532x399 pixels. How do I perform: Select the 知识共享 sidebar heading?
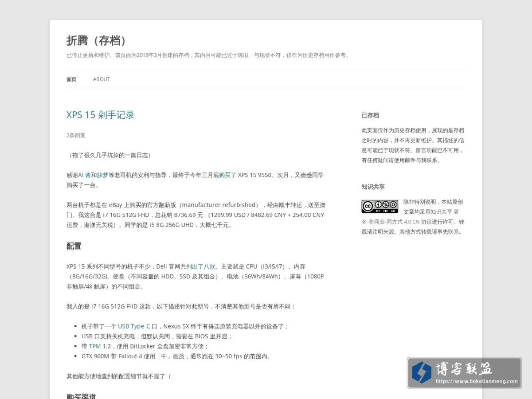point(373,187)
